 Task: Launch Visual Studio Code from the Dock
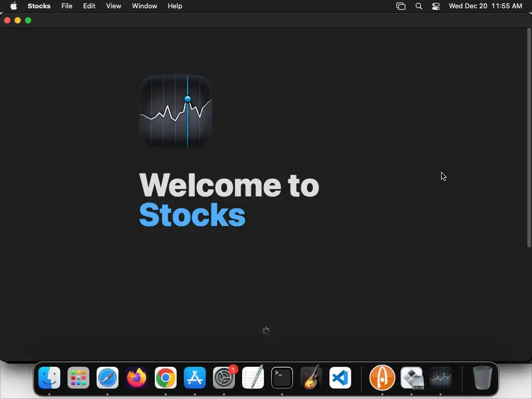pos(340,378)
